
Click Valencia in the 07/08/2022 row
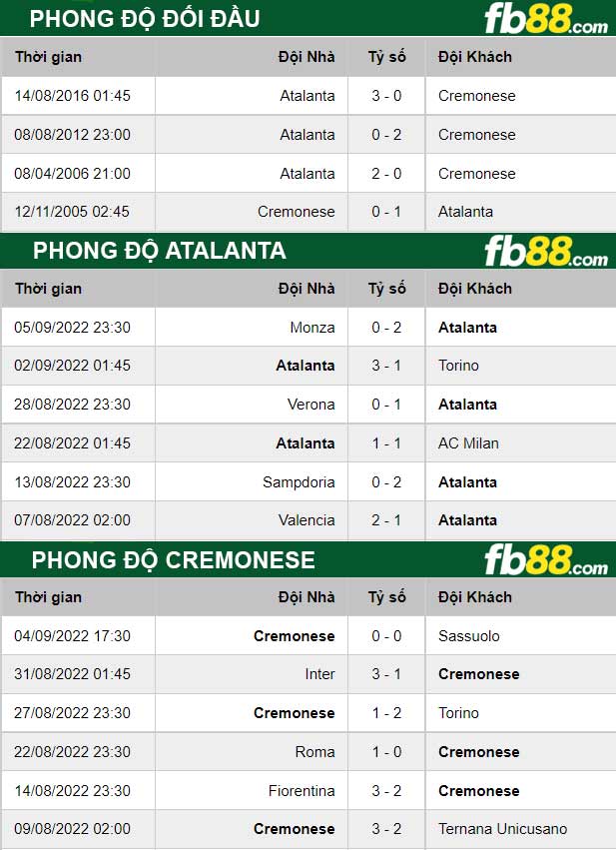pos(307,519)
